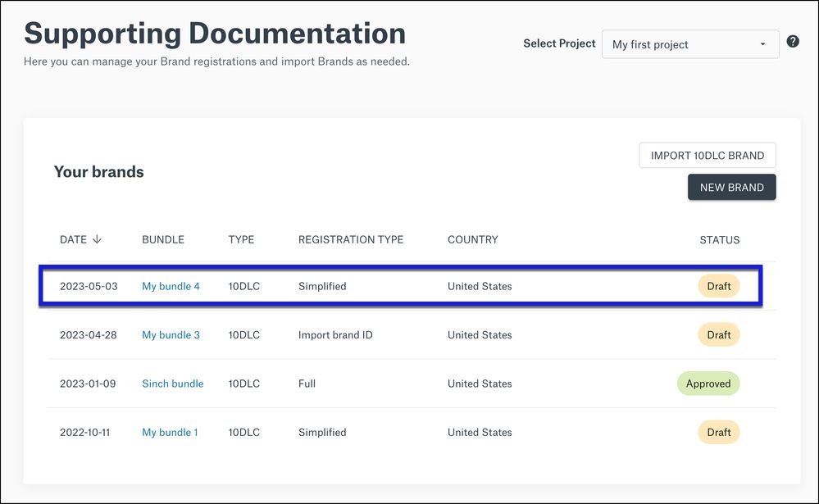Viewport: 819px width, 504px height.
Task: Open the Sinch bundle link
Action: pyautogui.click(x=172, y=384)
